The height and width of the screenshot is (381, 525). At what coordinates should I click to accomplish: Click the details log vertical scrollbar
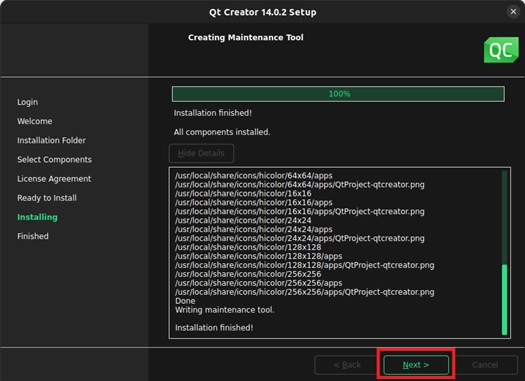coord(504,253)
